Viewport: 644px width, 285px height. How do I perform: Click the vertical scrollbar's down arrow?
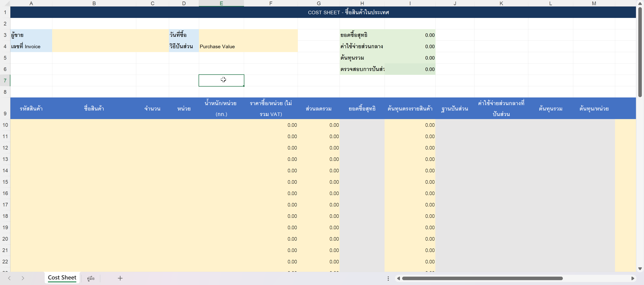pyautogui.click(x=640, y=269)
